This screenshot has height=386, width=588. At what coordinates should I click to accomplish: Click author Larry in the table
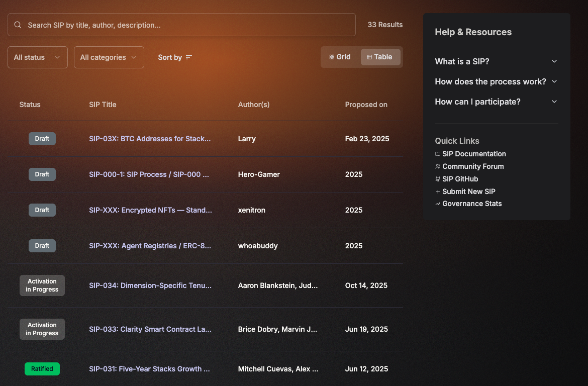tap(247, 139)
